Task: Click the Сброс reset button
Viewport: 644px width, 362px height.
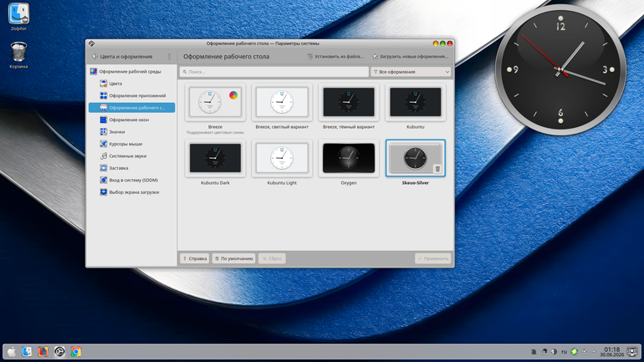Action: point(272,258)
